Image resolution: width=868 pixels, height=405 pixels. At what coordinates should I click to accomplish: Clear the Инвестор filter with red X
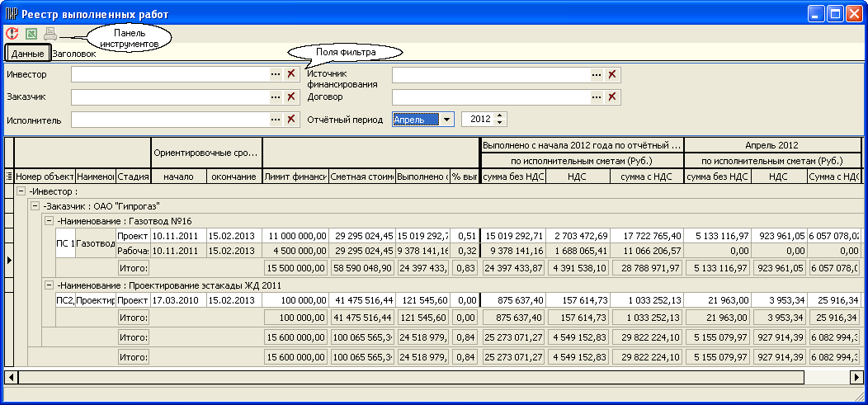pyautogui.click(x=290, y=74)
